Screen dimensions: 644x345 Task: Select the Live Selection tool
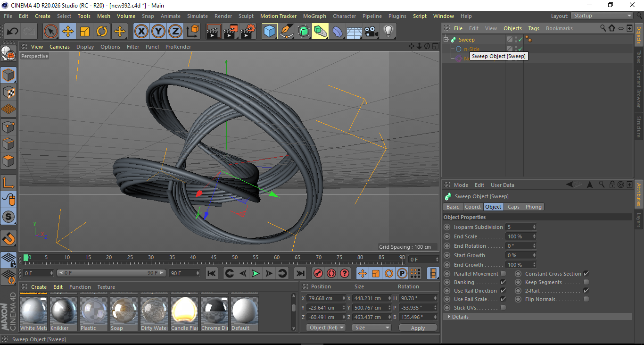pos(51,32)
